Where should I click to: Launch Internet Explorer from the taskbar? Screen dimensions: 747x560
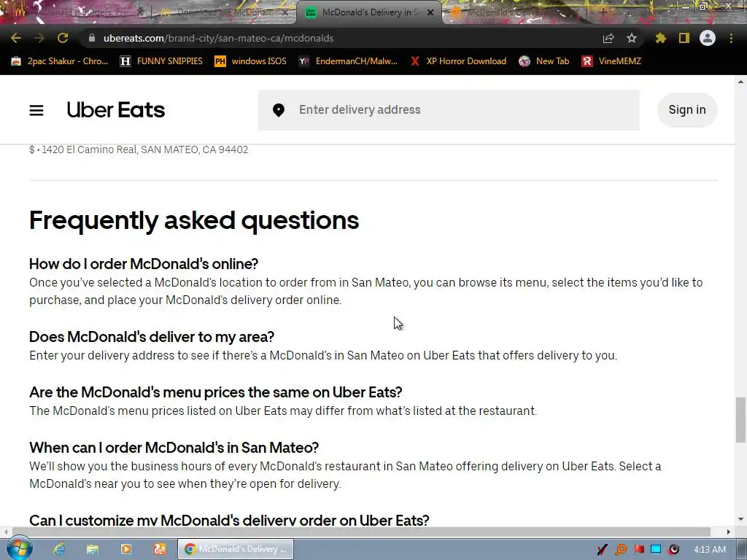tap(59, 549)
